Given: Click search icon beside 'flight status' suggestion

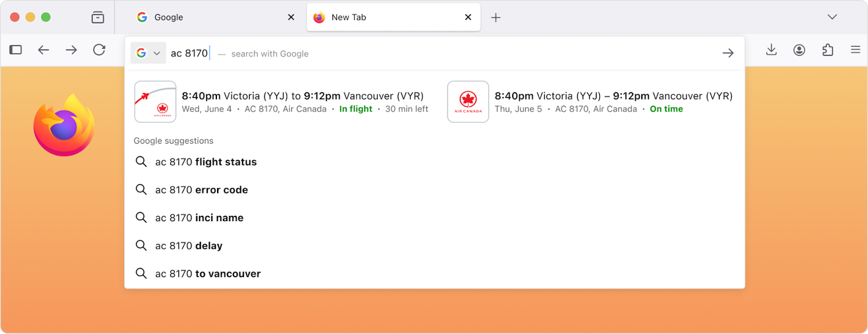Looking at the screenshot, I should 141,162.
